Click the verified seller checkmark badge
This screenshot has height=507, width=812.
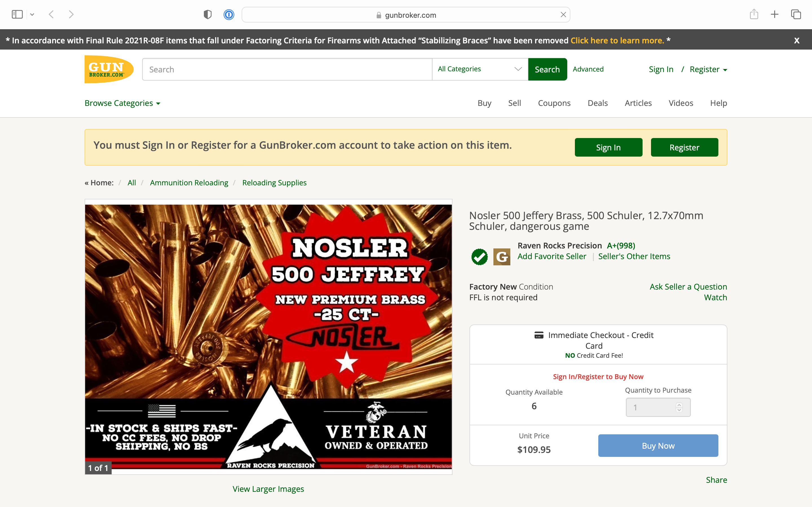(480, 257)
